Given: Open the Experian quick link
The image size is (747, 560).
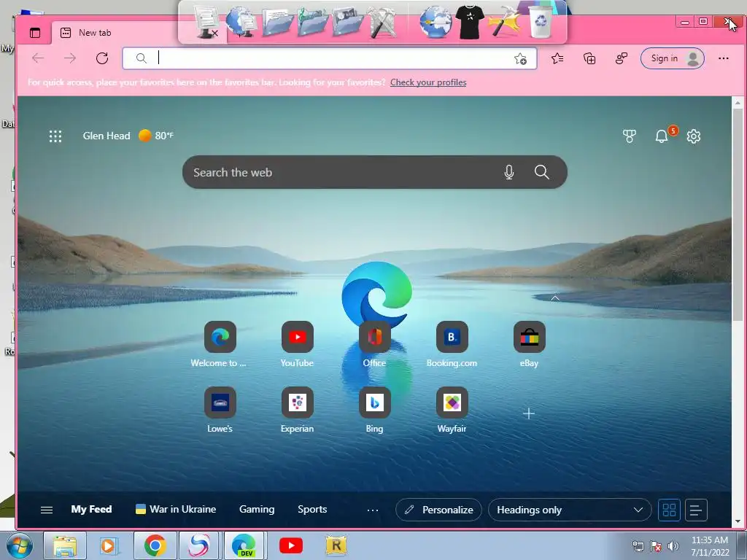Looking at the screenshot, I should (x=298, y=410).
